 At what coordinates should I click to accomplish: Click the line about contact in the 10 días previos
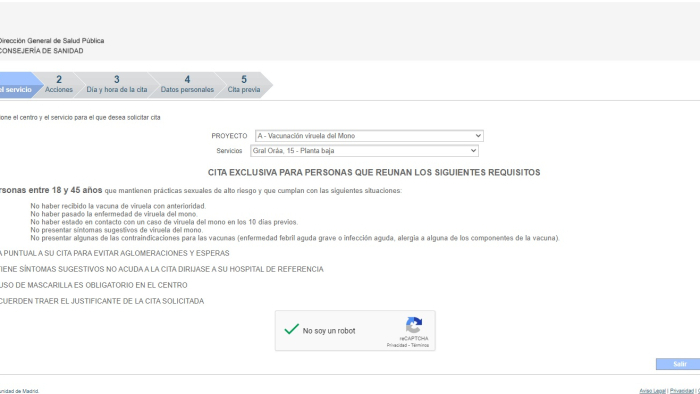click(164, 222)
